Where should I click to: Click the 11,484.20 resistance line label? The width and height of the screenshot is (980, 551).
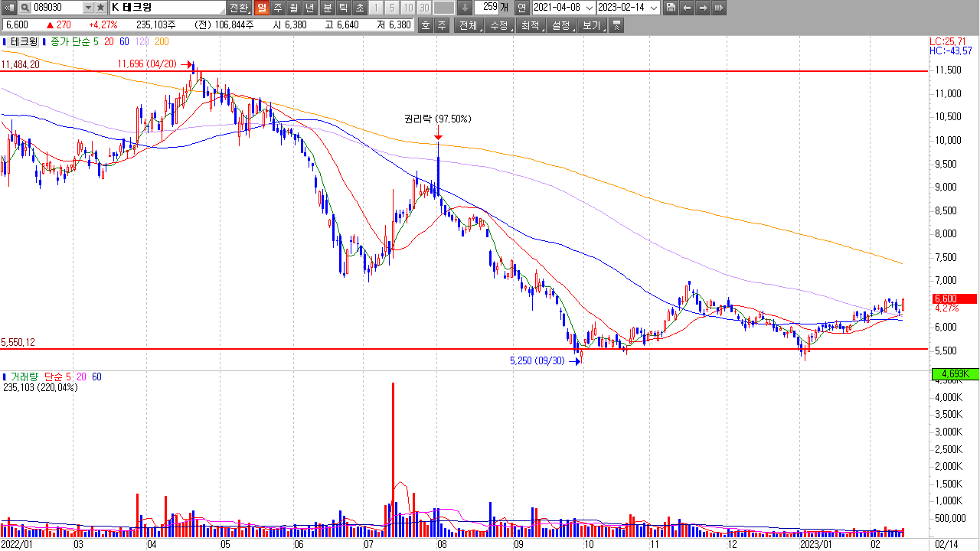coord(21,65)
